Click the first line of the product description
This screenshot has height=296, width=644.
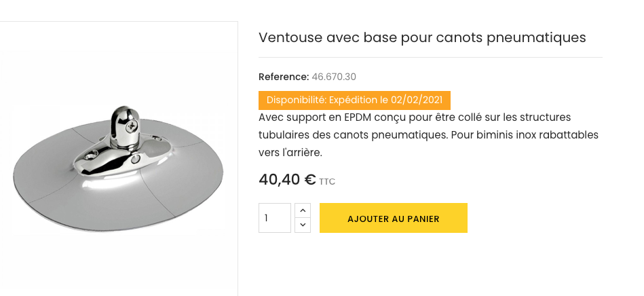[415, 117]
